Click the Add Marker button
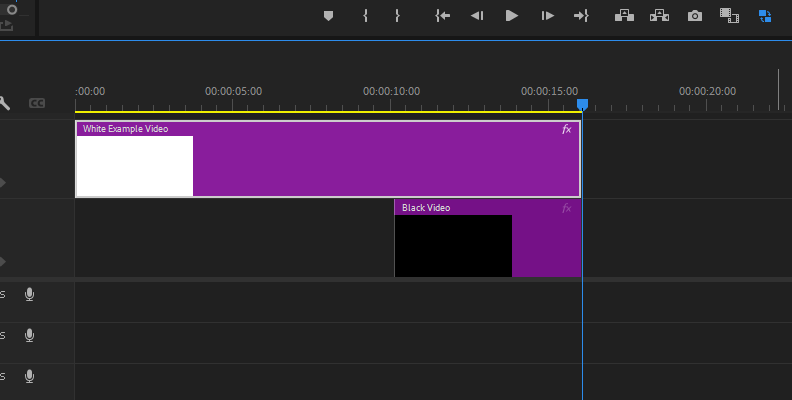Viewport: 792px width, 400px height. 328,16
